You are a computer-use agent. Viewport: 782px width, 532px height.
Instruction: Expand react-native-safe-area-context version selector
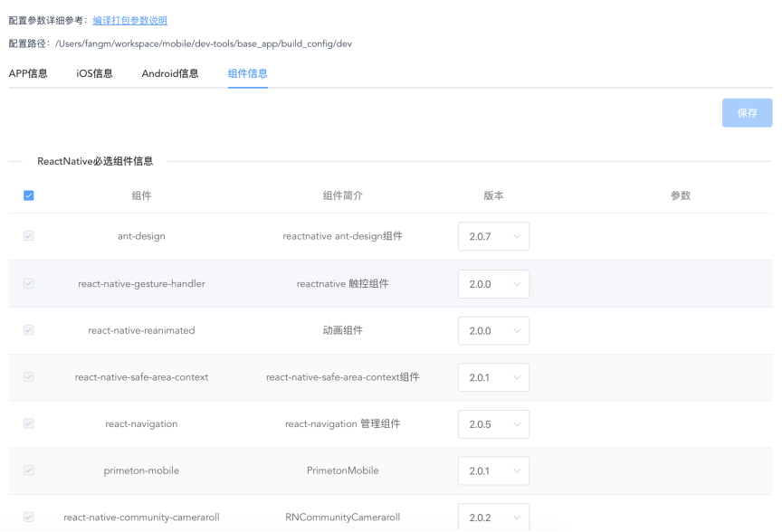click(493, 377)
